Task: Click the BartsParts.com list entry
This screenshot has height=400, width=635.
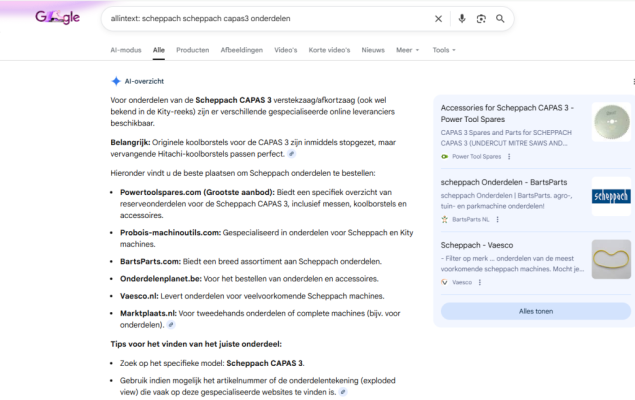Action: (x=251, y=262)
